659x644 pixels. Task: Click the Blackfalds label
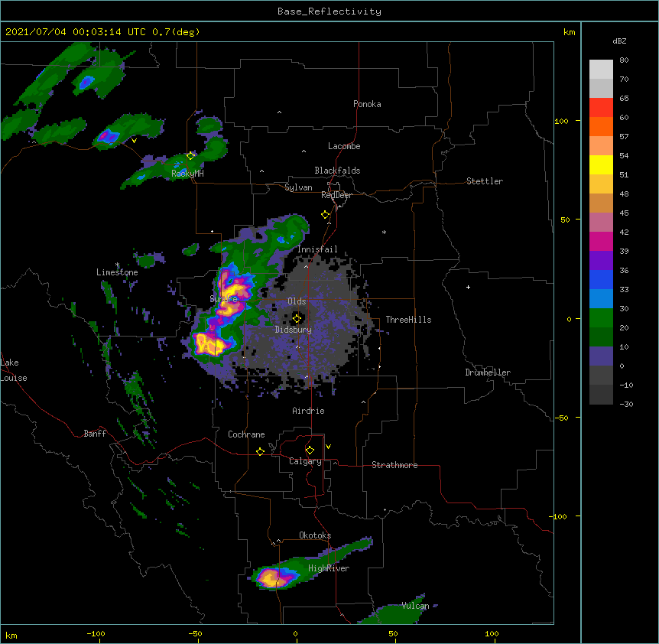click(337, 171)
